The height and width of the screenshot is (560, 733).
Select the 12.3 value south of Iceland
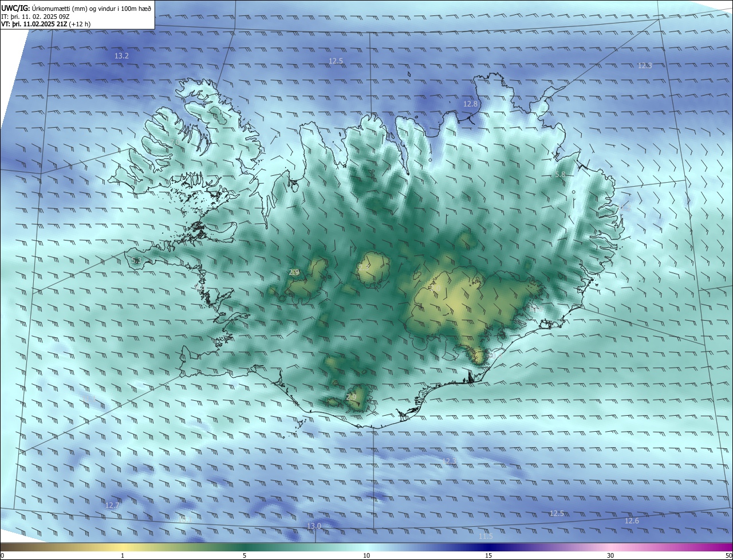coord(450,462)
